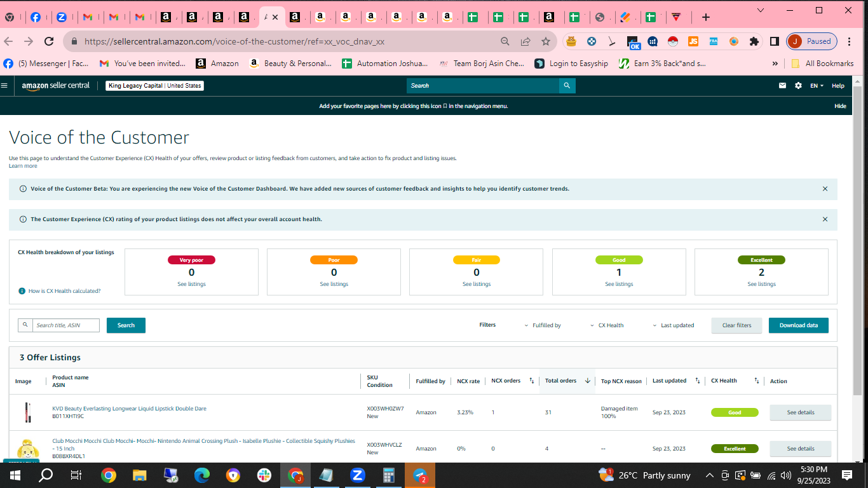Open the Chrome extensions puzzle icon
868x488 pixels.
[754, 41]
